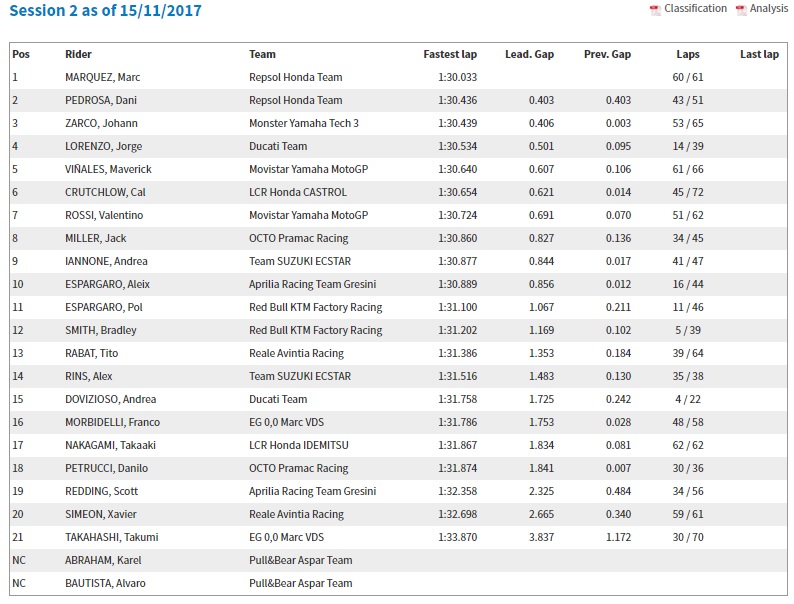
Task: Open the Analysis document link
Action: click(769, 9)
